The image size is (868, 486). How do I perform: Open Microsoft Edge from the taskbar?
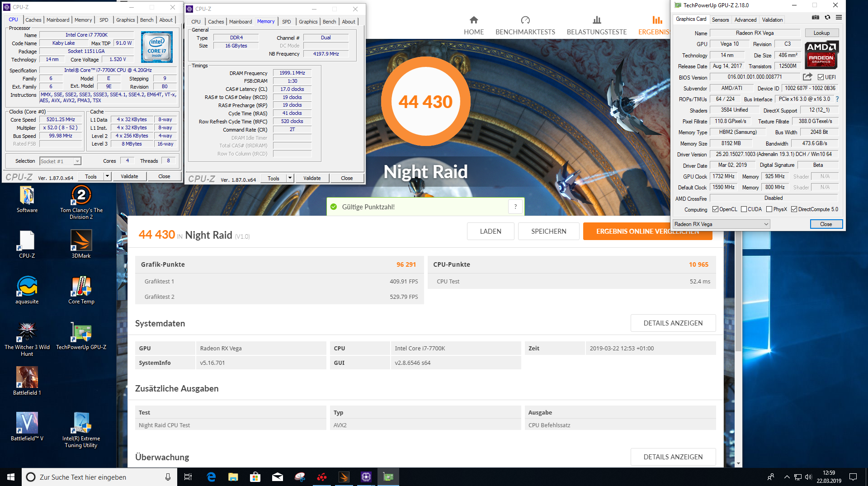[211, 477]
